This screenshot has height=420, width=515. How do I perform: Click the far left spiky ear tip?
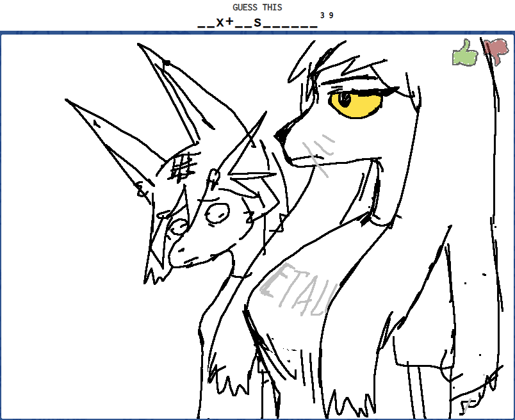[x=69, y=102]
